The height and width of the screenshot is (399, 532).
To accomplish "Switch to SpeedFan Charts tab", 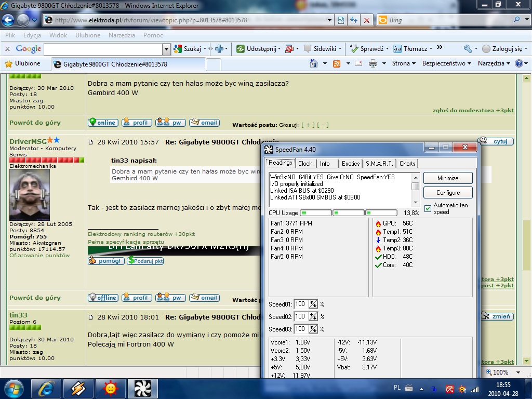I will pyautogui.click(x=407, y=164).
